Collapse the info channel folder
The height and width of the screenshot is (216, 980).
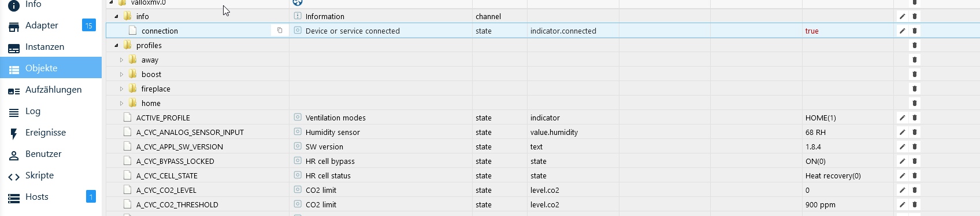tap(116, 16)
